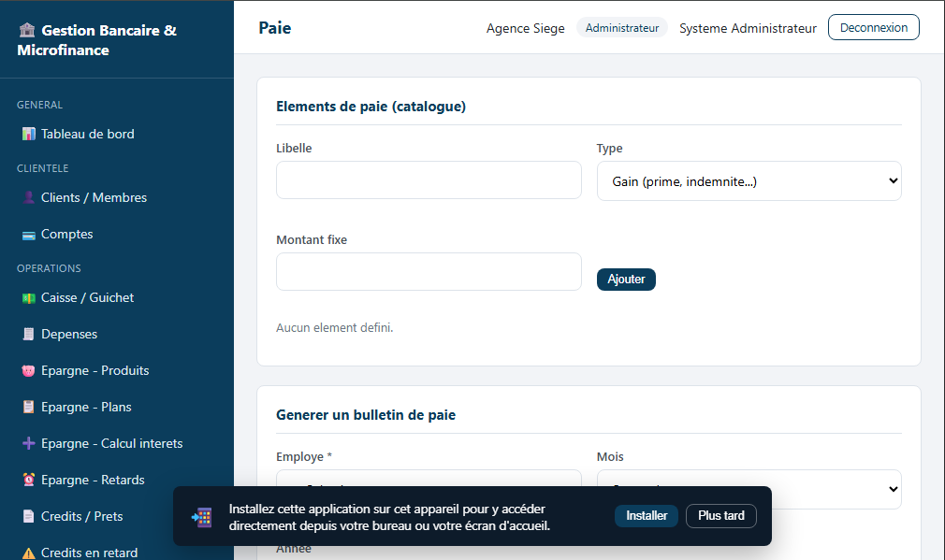Click the 'Elements de paie (catalogue)' heading

(x=371, y=107)
